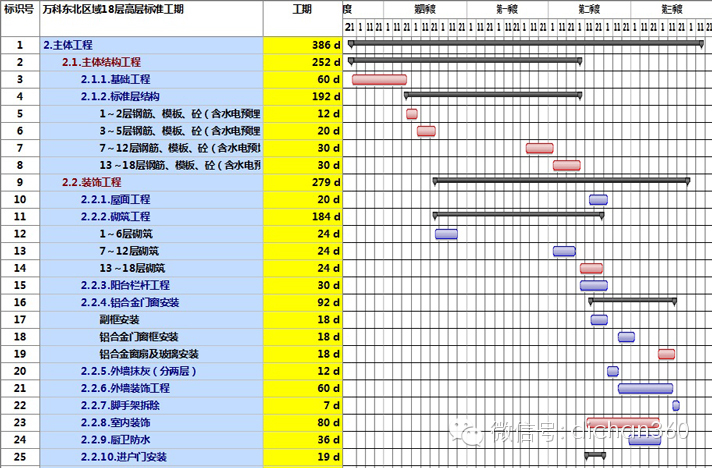Click the 装饰工程 summary Gantt bar
The width and height of the screenshot is (712, 468).
click(x=562, y=181)
